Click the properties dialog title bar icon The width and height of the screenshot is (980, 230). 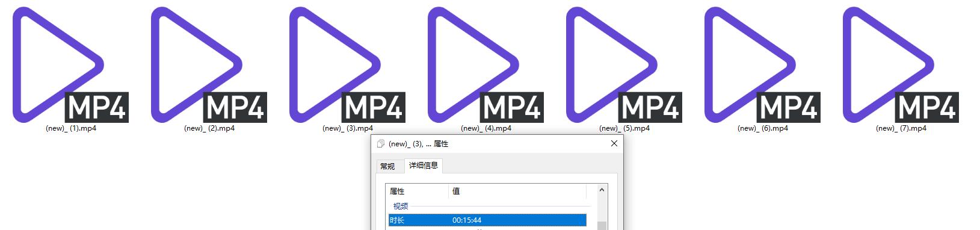coord(380,144)
